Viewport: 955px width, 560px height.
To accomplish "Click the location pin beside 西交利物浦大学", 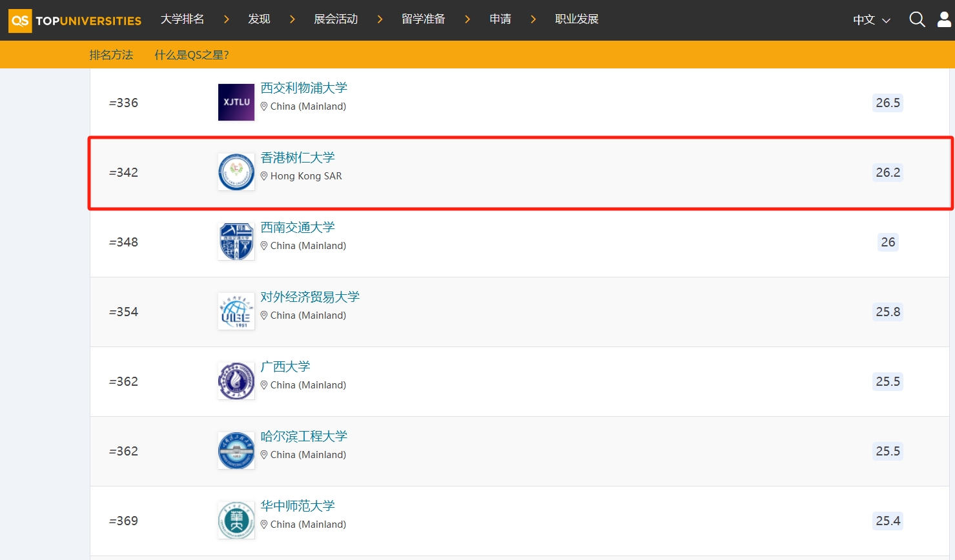I will tap(265, 106).
